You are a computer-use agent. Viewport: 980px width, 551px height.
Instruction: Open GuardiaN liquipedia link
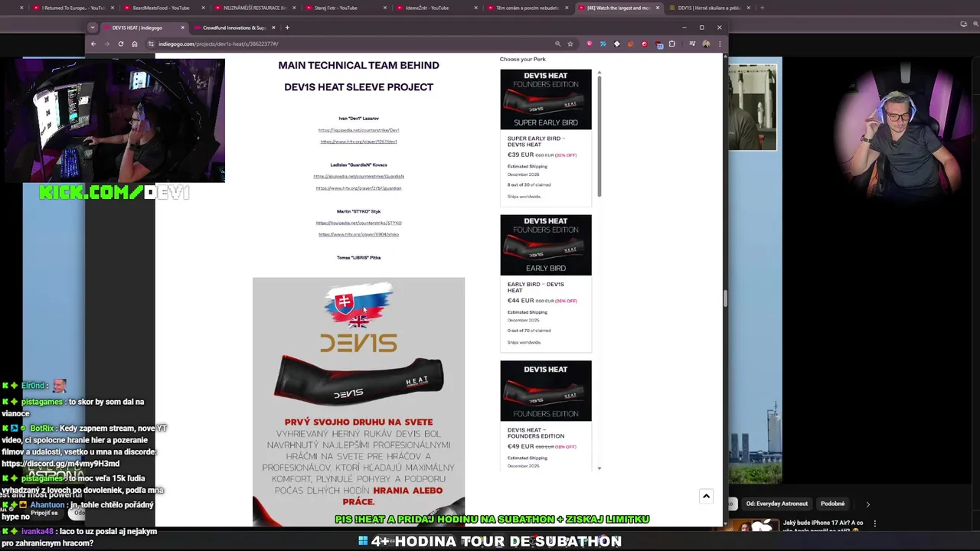358,177
